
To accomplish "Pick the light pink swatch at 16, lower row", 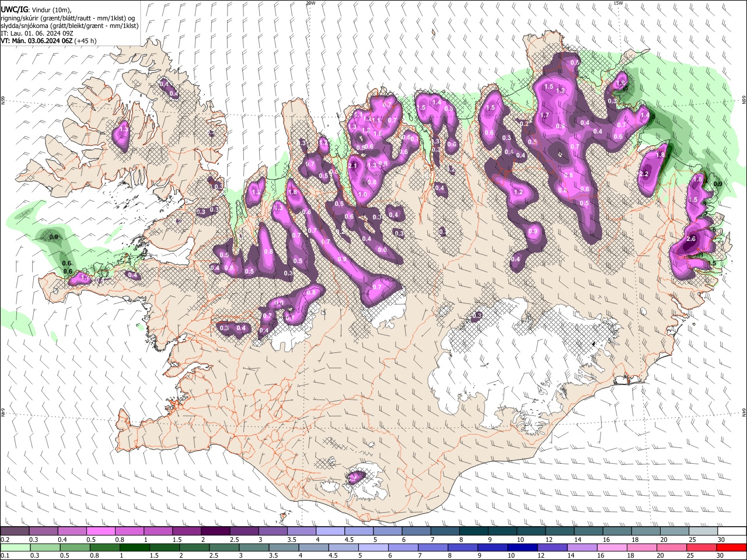I will tap(612, 547).
